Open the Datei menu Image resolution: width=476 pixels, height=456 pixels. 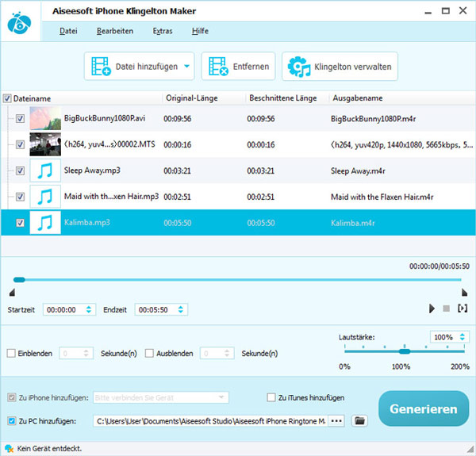coord(68,31)
